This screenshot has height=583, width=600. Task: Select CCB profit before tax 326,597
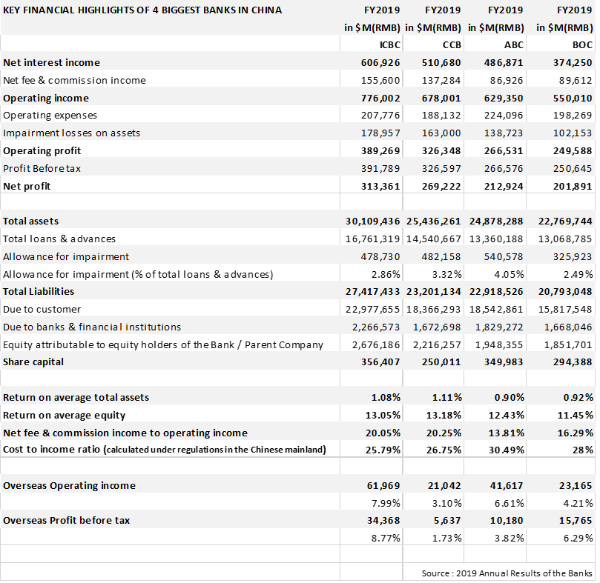click(x=442, y=169)
